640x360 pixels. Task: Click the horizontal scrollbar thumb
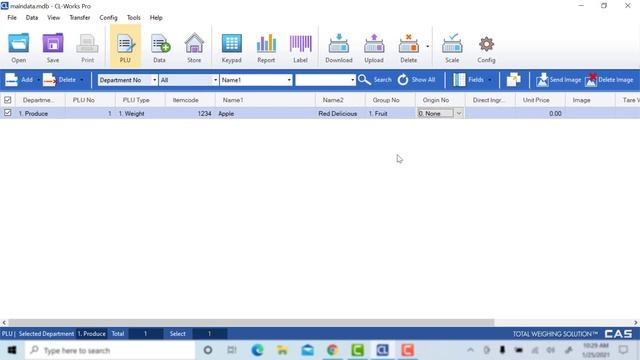click(251, 322)
